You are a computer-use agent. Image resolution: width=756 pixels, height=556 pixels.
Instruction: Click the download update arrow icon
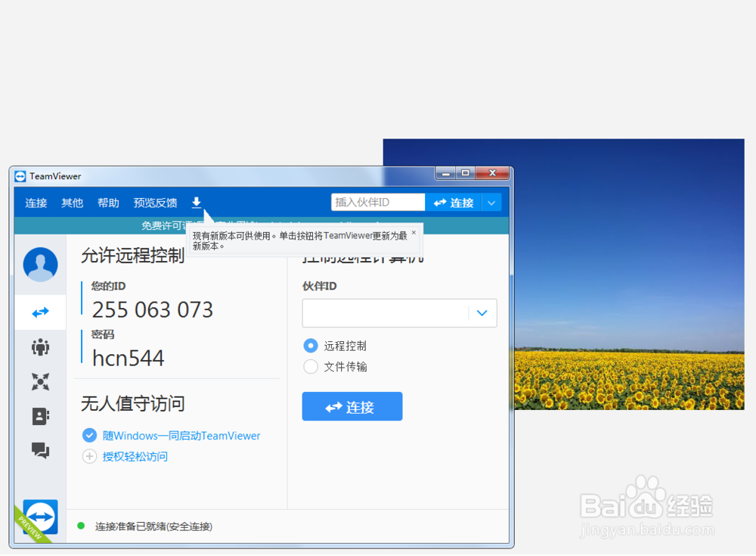197,202
